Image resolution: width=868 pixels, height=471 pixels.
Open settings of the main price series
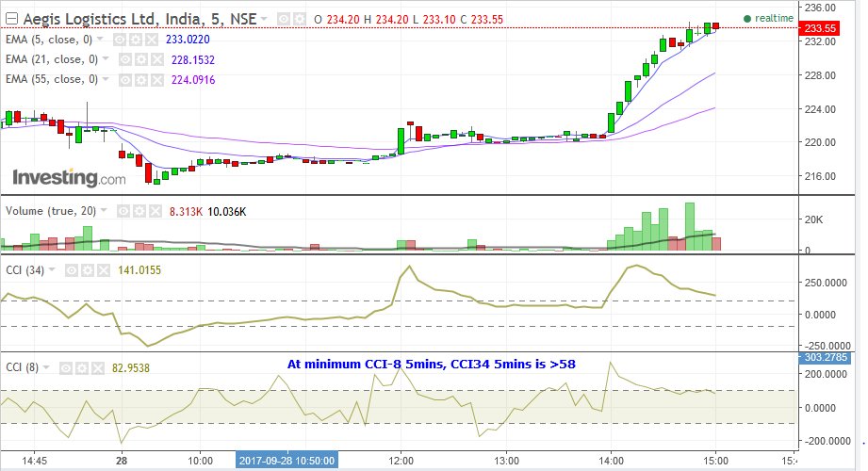pos(299,20)
